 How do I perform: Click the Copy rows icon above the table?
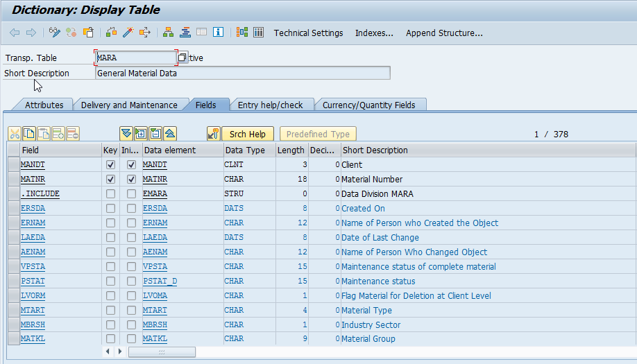29,134
